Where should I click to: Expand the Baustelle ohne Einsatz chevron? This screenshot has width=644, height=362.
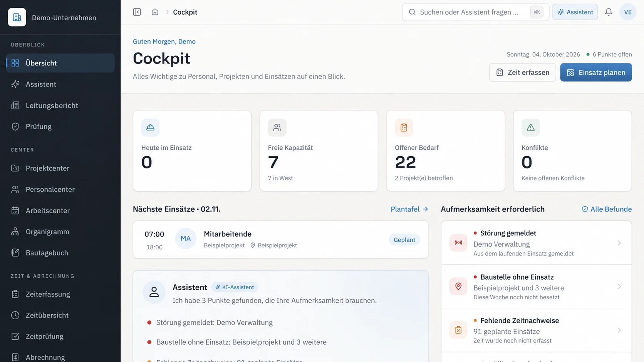coord(619,287)
